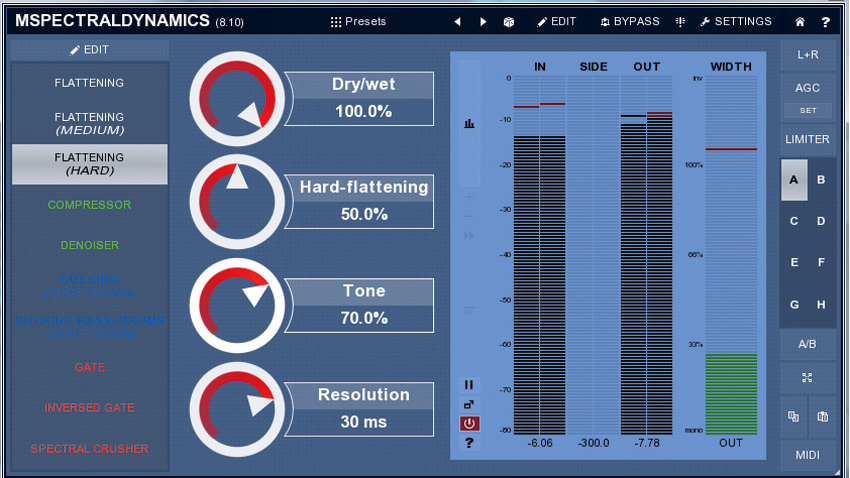
Task: Click the home icon
Action: (x=800, y=22)
